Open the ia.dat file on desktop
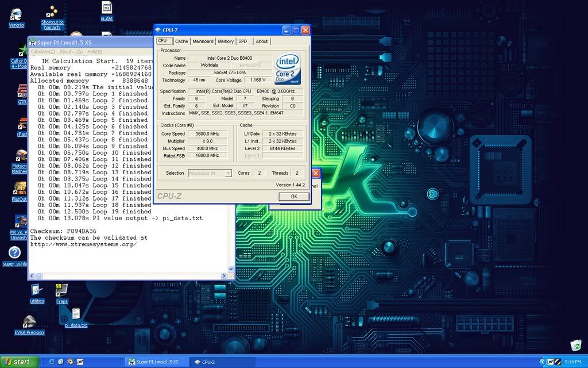The width and height of the screenshot is (588, 368). (107, 11)
